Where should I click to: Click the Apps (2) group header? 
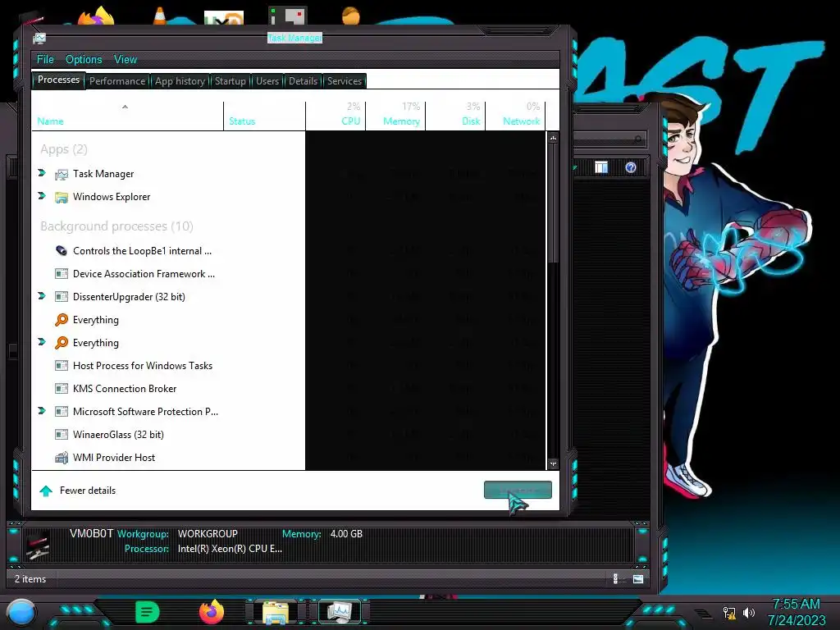click(64, 149)
